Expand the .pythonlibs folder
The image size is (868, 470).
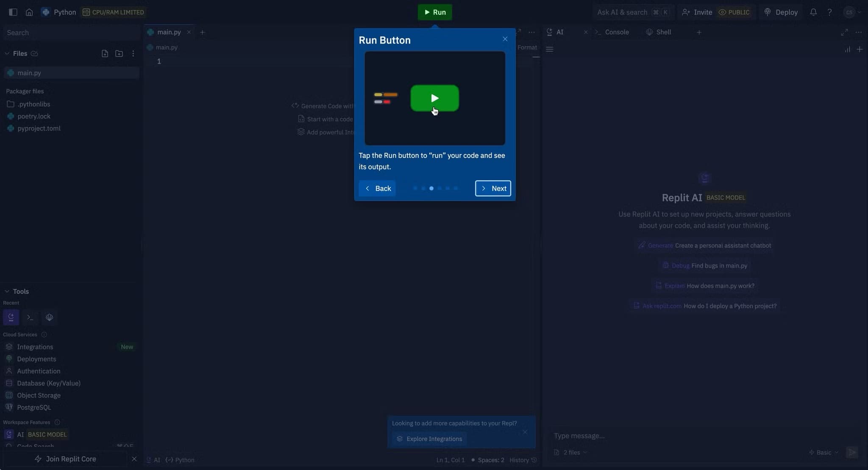29,104
